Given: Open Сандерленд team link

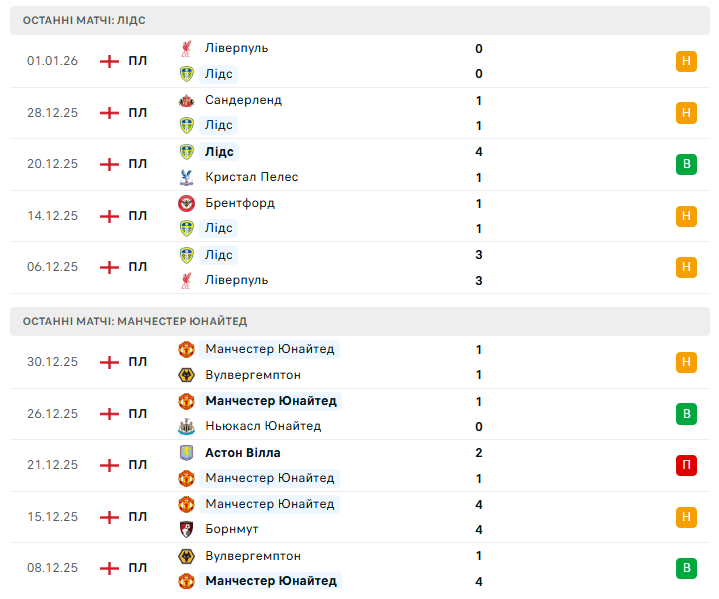Looking at the screenshot, I should (243, 100).
